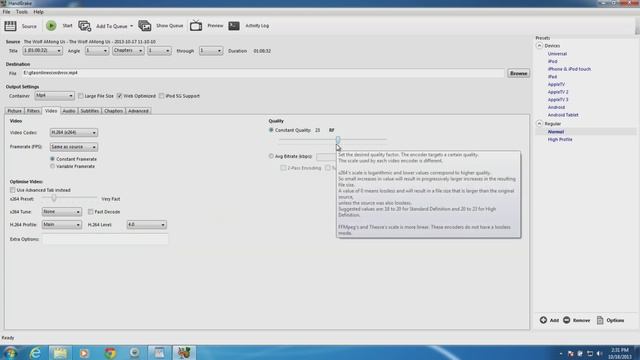Open the Help menu
640x360 pixels.
(x=38, y=12)
